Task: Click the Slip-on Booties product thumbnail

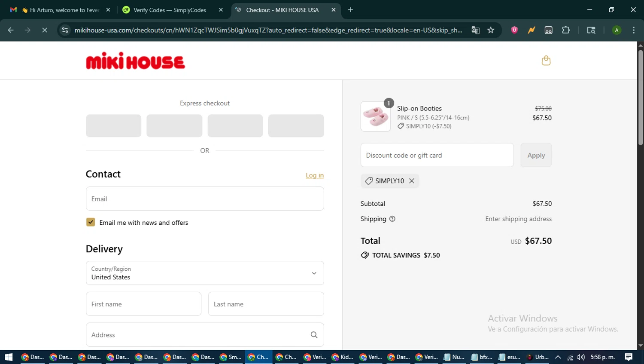Action: click(376, 116)
